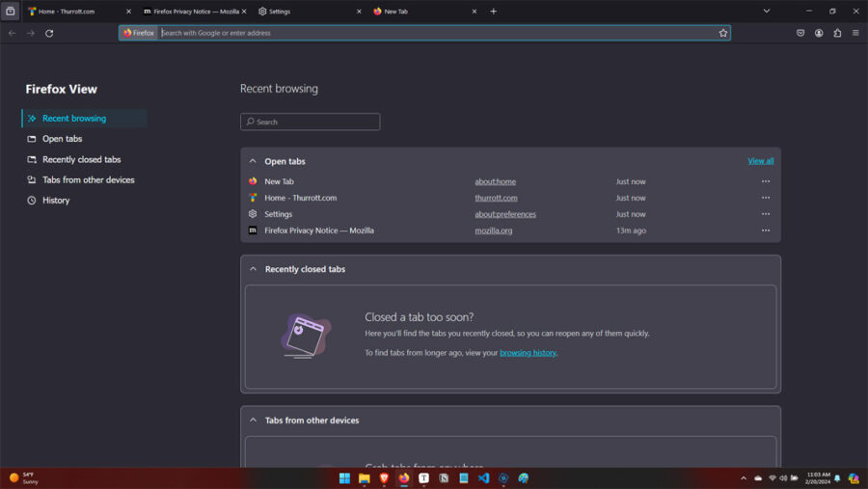Open Copilot icon at taskbar end
Screen dimensions: 868x489
854,478
